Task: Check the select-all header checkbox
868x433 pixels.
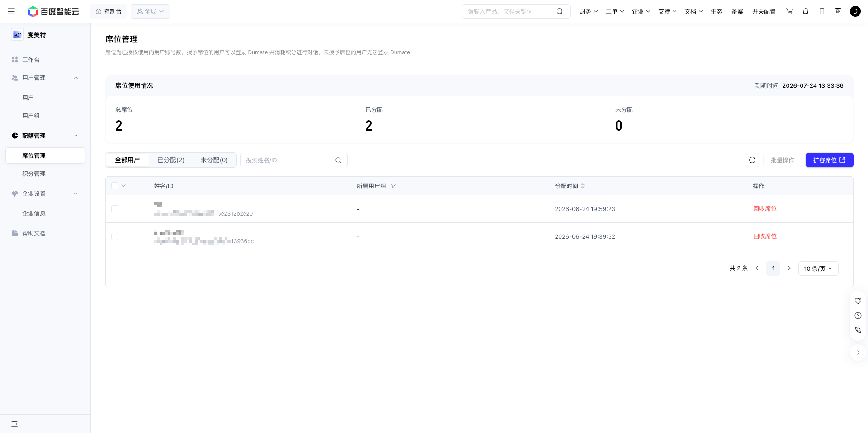Action: (x=115, y=186)
